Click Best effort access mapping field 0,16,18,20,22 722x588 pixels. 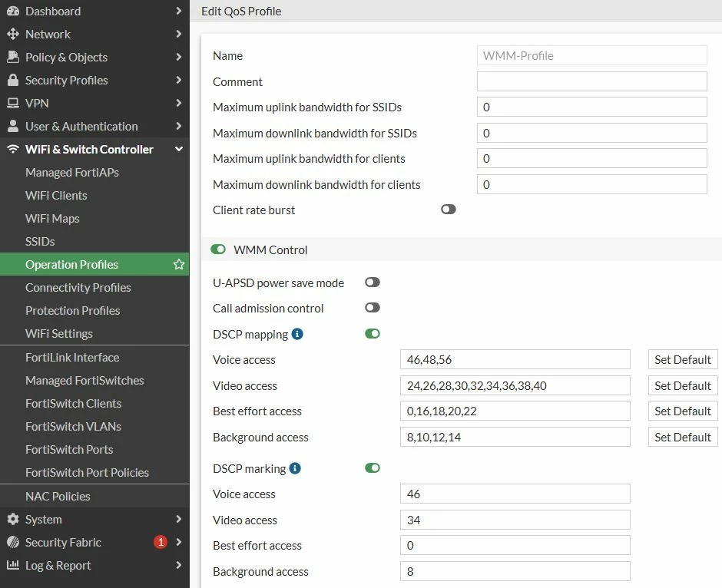(x=515, y=411)
